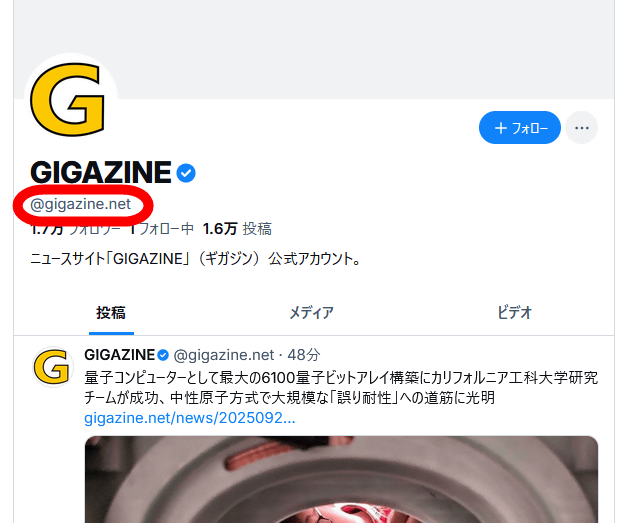Click the 48分 post timestamp

point(303,355)
